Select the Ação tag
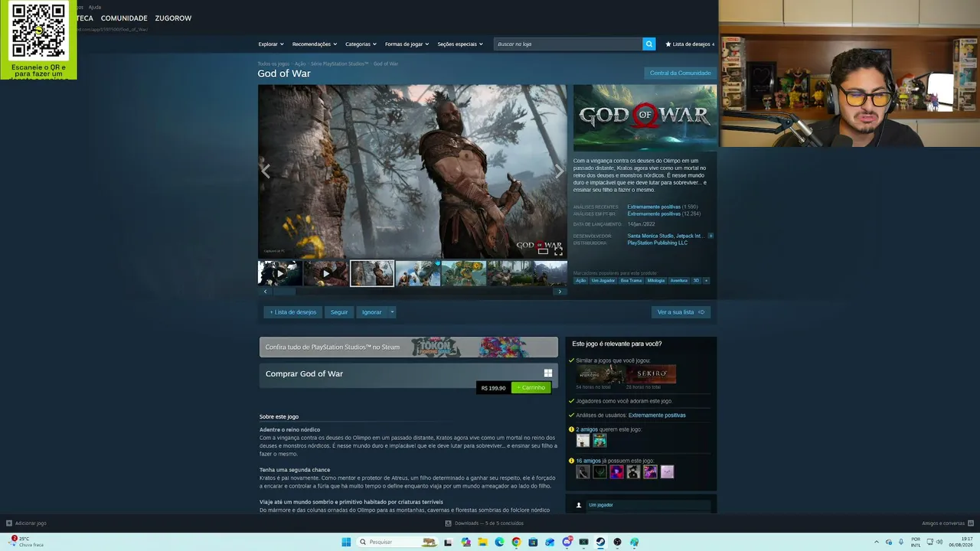 (x=581, y=281)
